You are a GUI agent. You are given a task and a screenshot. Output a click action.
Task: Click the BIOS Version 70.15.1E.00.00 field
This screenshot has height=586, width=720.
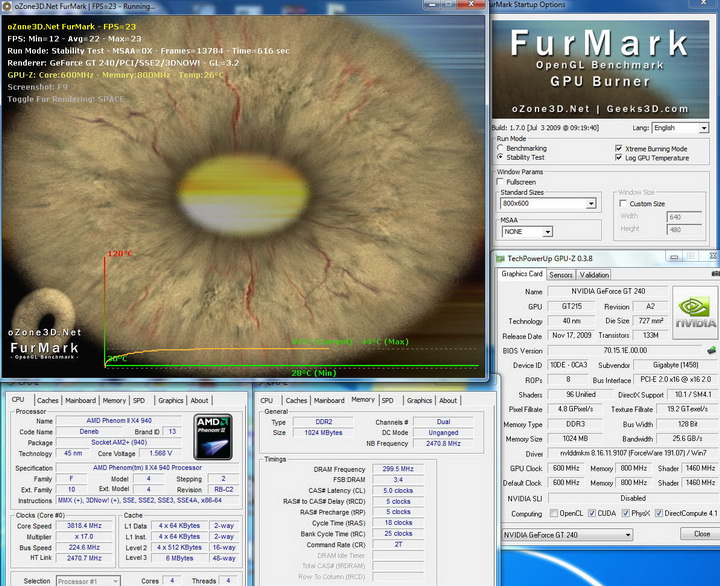click(625, 350)
